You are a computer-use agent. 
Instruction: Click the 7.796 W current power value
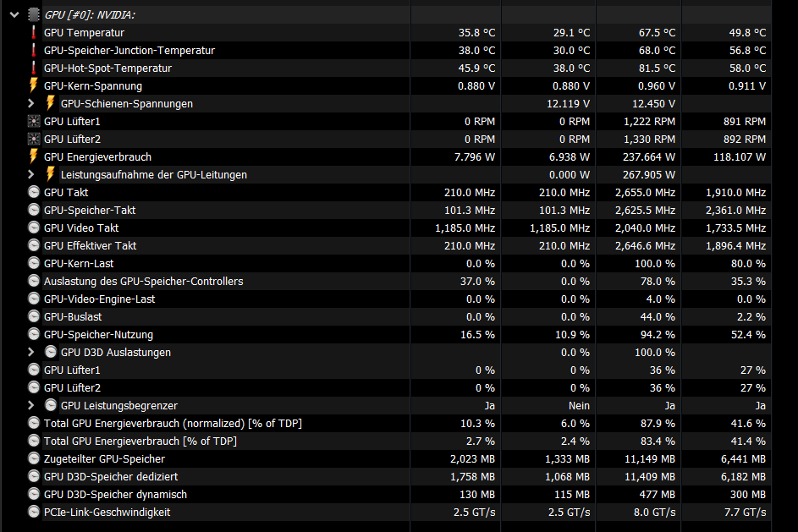point(475,157)
